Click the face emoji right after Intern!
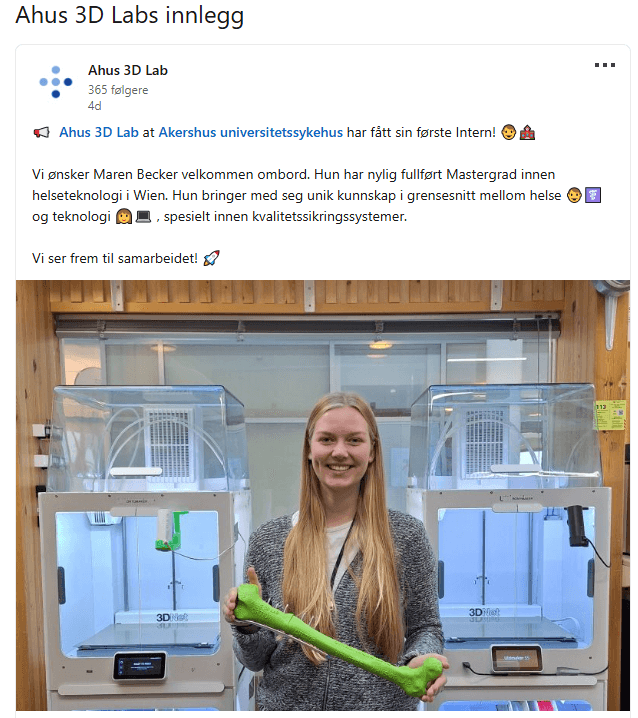The image size is (638, 718). point(508,133)
